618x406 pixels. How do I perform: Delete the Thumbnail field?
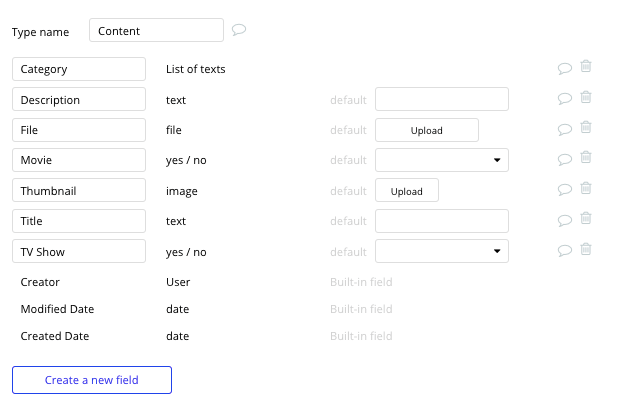pos(586,188)
